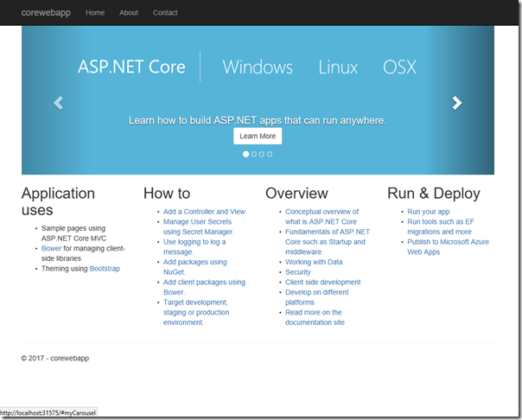Open the Home nav item

point(95,13)
